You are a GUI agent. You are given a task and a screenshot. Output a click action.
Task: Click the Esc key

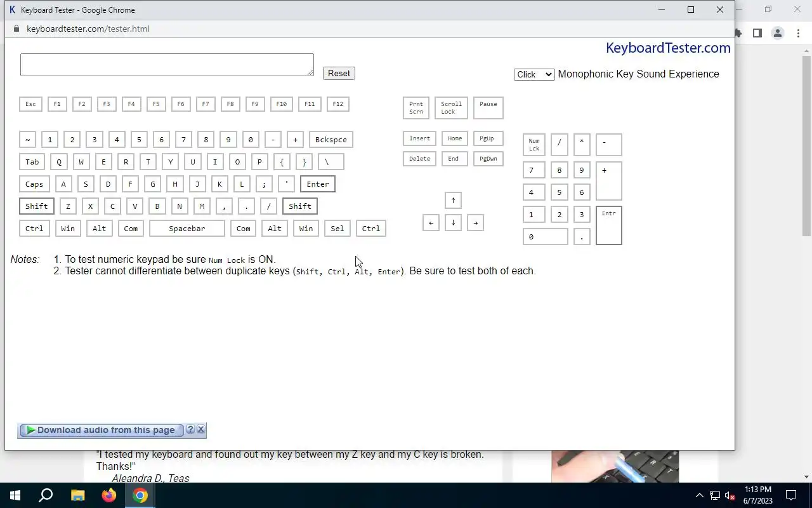[30, 104]
